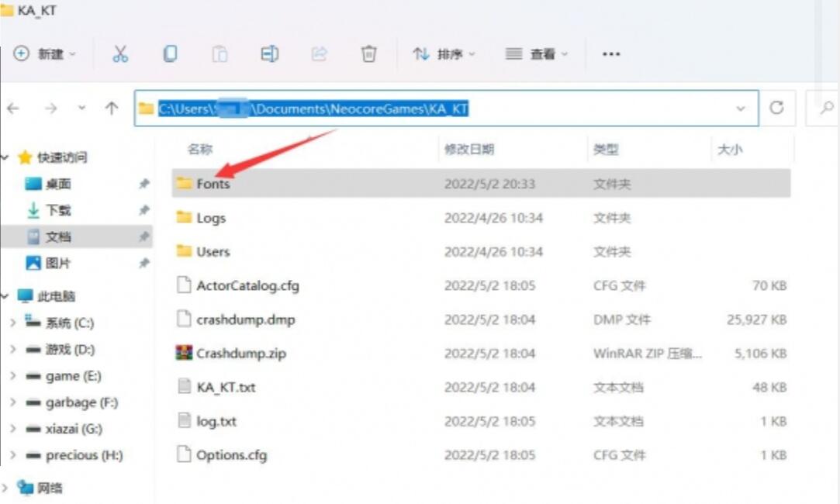Open the Crashdump.zip archive file
This screenshot has width=840, height=504.
[240, 354]
